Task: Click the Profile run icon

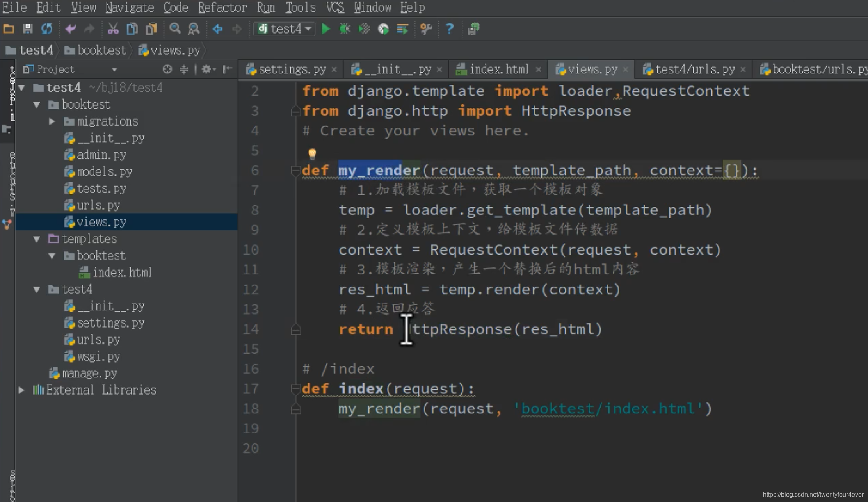Action: 383,29
